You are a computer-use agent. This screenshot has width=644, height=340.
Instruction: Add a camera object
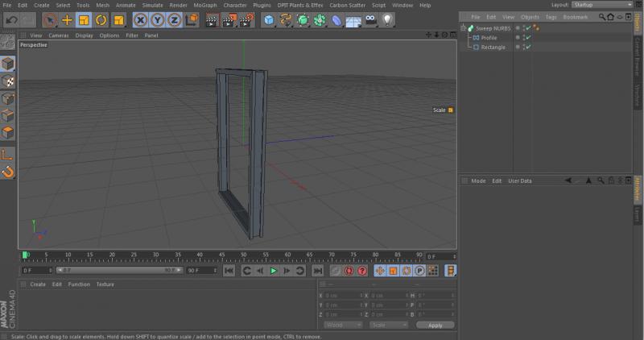pos(370,19)
